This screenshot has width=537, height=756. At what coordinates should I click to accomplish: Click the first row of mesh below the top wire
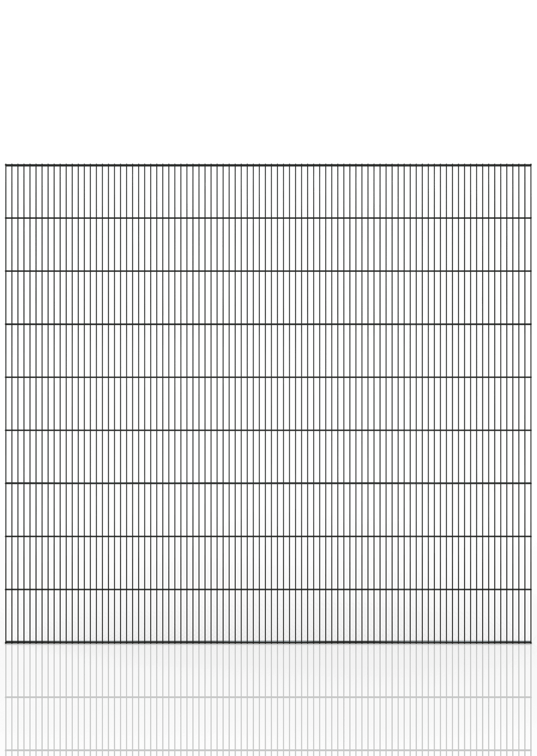268,192
